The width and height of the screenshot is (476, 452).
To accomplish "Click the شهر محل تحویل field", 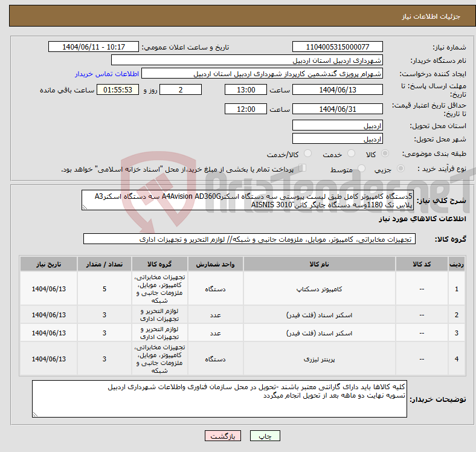I will pyautogui.click(x=337, y=139).
